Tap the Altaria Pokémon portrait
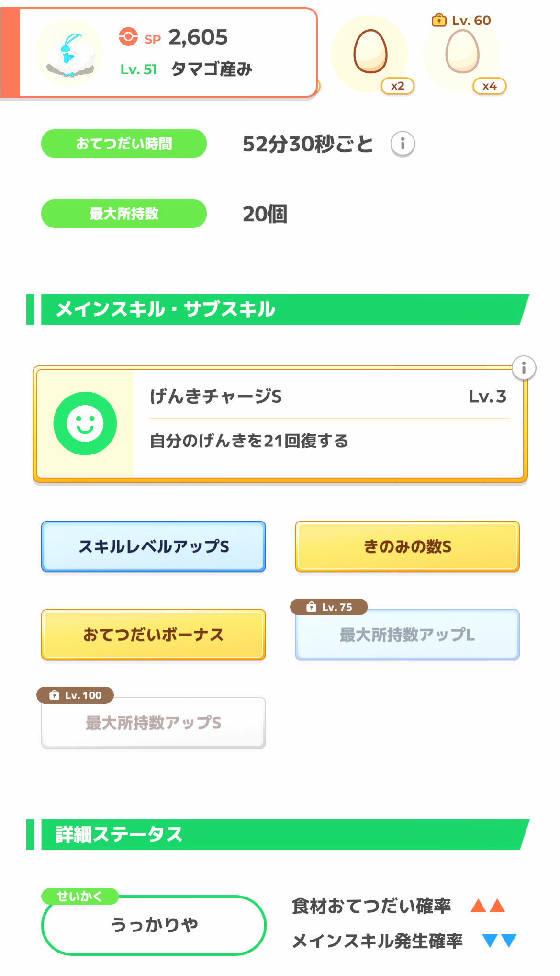The image size is (560, 976). click(70, 53)
